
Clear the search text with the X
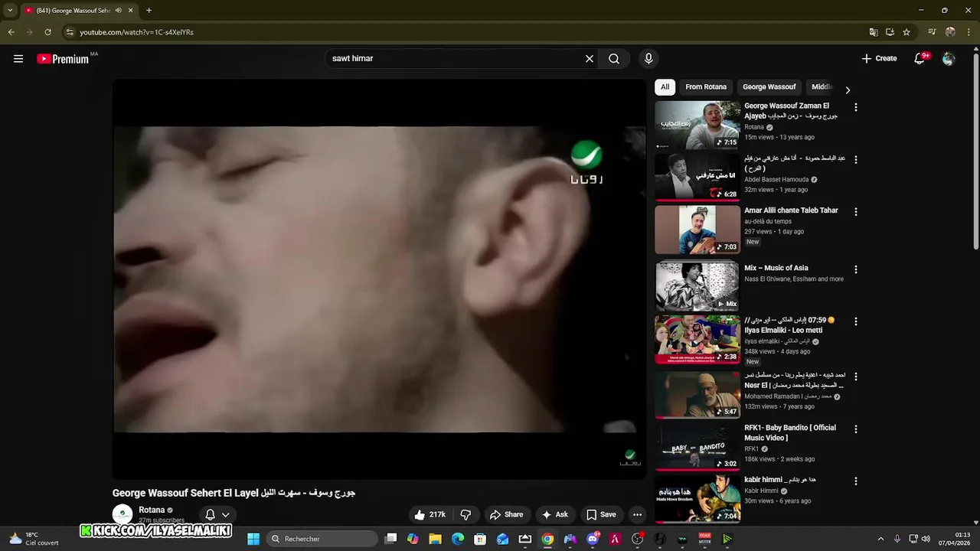[590, 59]
